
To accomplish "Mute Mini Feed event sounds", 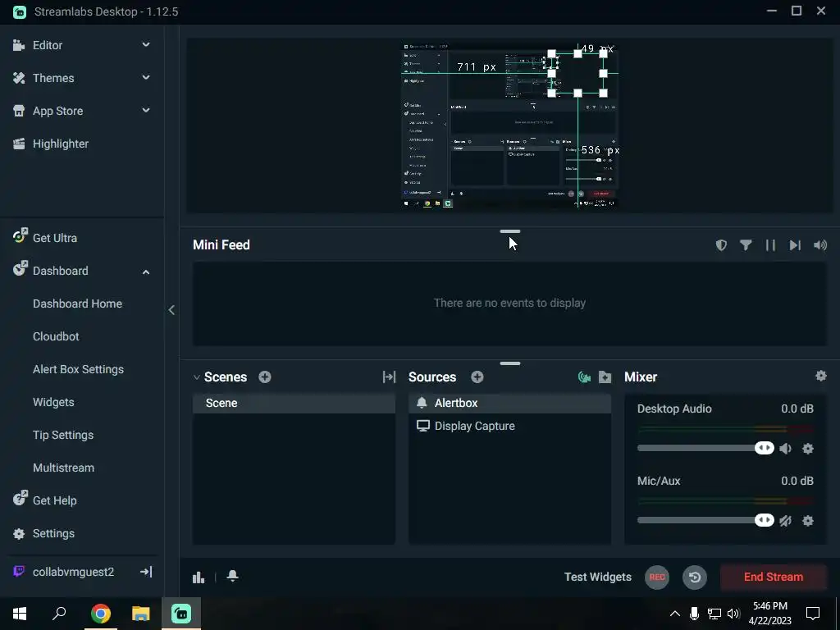I will point(820,245).
